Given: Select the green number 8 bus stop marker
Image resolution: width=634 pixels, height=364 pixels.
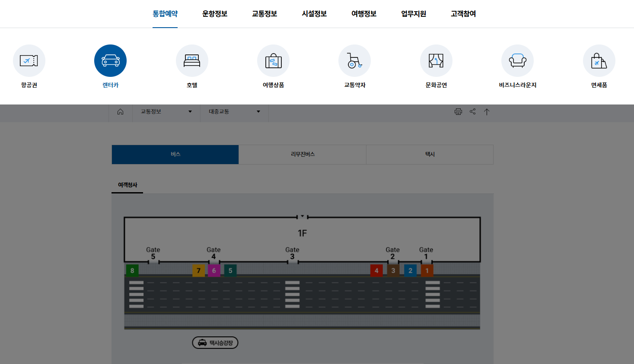Looking at the screenshot, I should point(132,270).
